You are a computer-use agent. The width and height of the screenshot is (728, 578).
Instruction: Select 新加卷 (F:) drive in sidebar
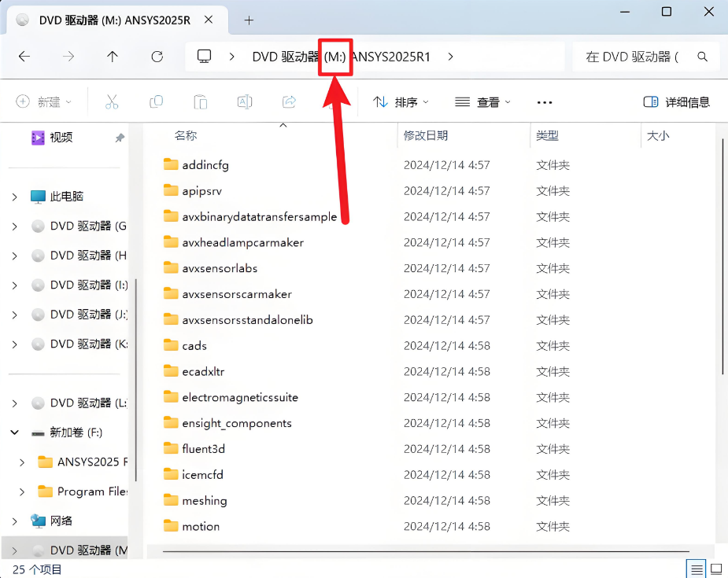click(x=67, y=433)
